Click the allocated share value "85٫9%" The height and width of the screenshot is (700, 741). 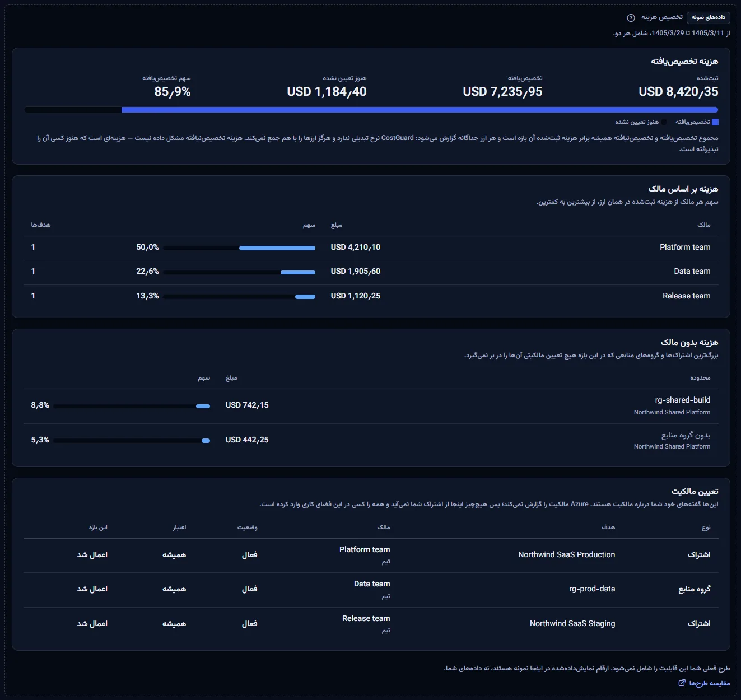(173, 92)
